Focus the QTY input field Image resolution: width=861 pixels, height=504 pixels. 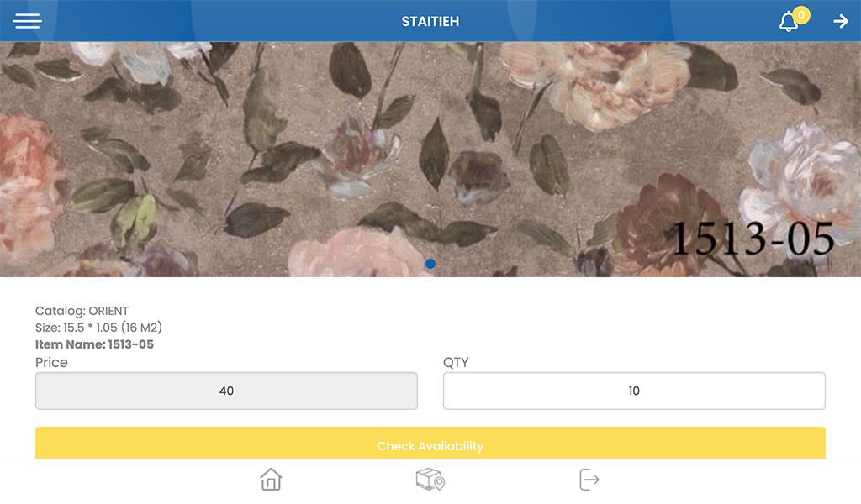point(634,391)
